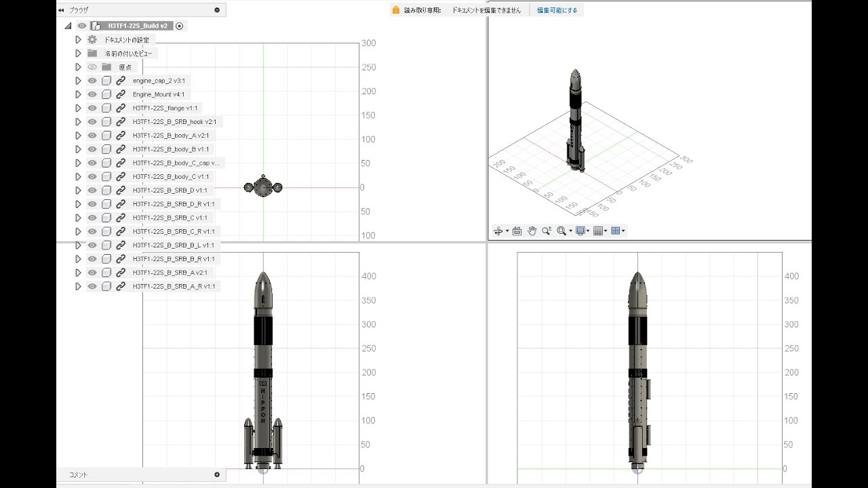Toggle visibility of H3TF1-22S_B_SRB_B_R v1:1
The height and width of the screenshot is (488, 868).
[x=92, y=259]
